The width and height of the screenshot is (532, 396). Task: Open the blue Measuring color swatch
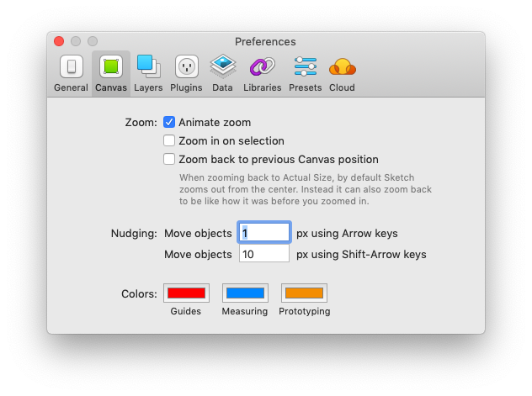pyautogui.click(x=245, y=293)
